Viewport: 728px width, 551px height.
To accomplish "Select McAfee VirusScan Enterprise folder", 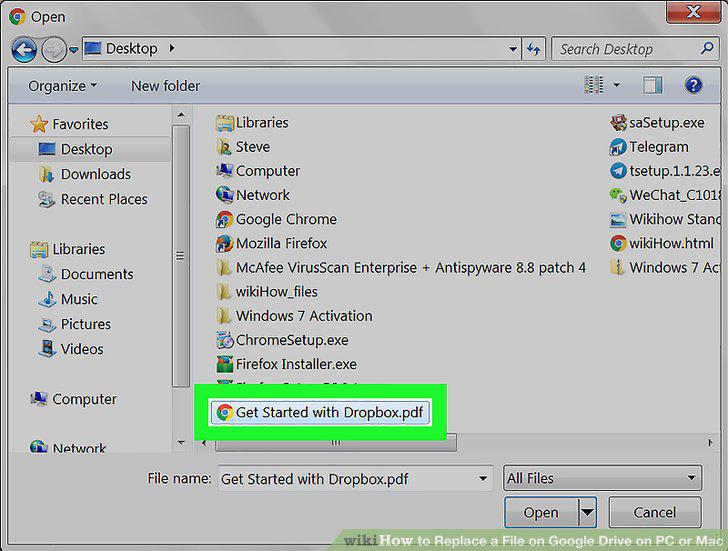I will (401, 267).
